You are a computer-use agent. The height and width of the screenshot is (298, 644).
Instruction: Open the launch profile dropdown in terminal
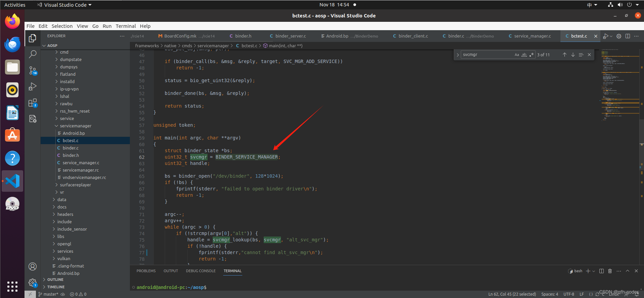594,271
